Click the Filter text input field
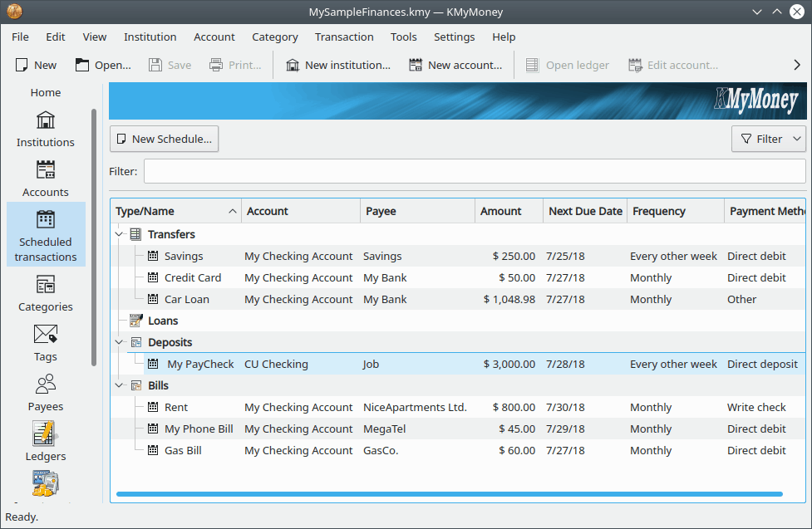Image resolution: width=812 pixels, height=529 pixels. coord(474,171)
